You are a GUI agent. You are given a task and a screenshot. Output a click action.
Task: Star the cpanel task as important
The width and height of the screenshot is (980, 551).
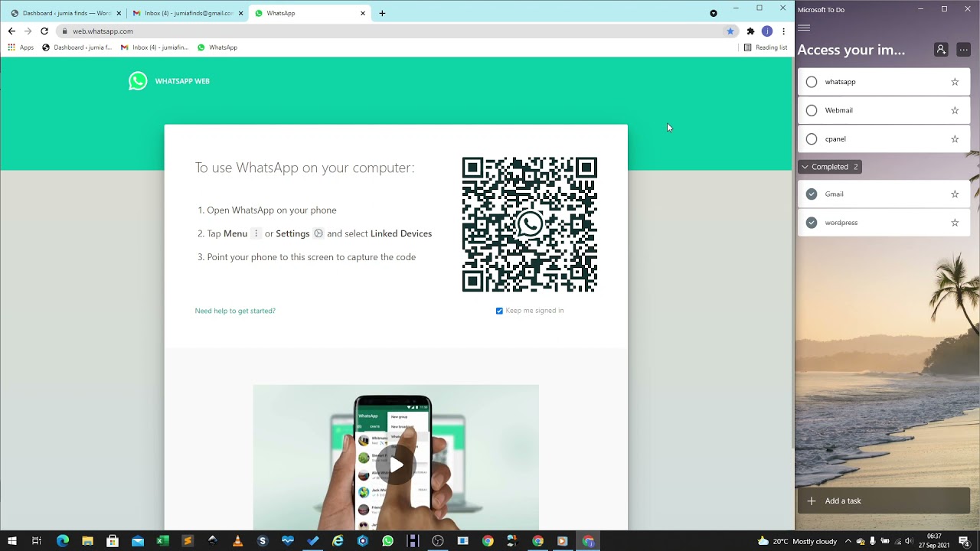pos(955,139)
